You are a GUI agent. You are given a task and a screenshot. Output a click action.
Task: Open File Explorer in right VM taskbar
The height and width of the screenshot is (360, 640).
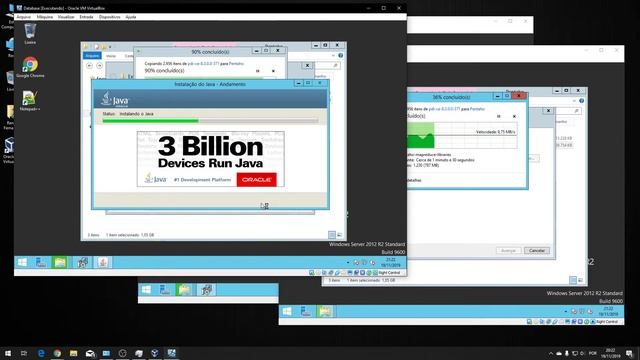325,311
